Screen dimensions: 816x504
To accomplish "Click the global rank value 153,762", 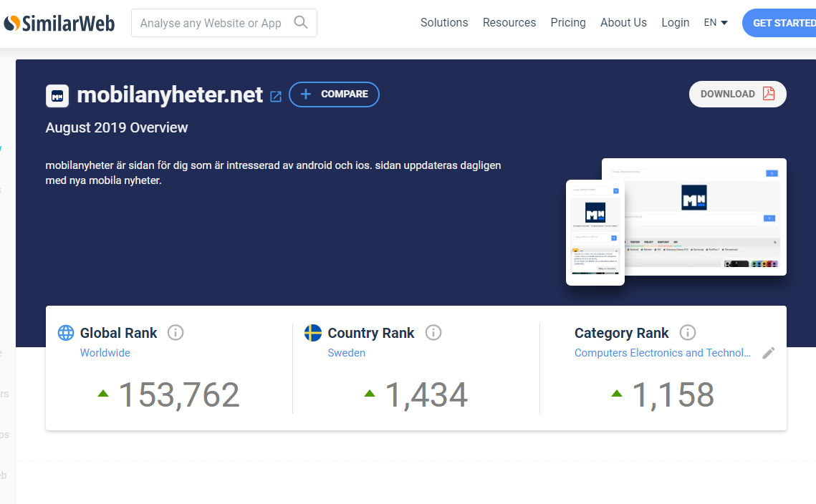I will (x=179, y=394).
